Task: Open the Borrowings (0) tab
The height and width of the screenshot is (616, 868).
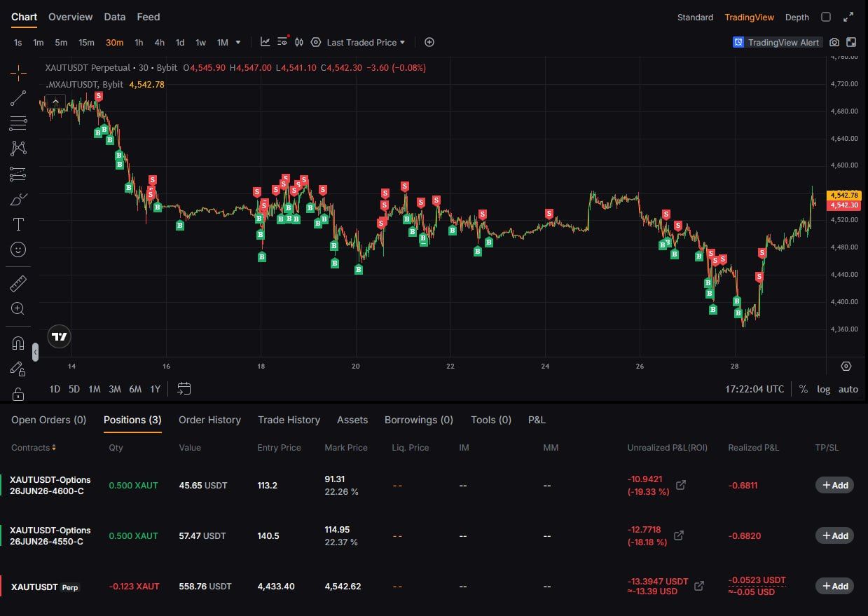Action: (x=419, y=420)
